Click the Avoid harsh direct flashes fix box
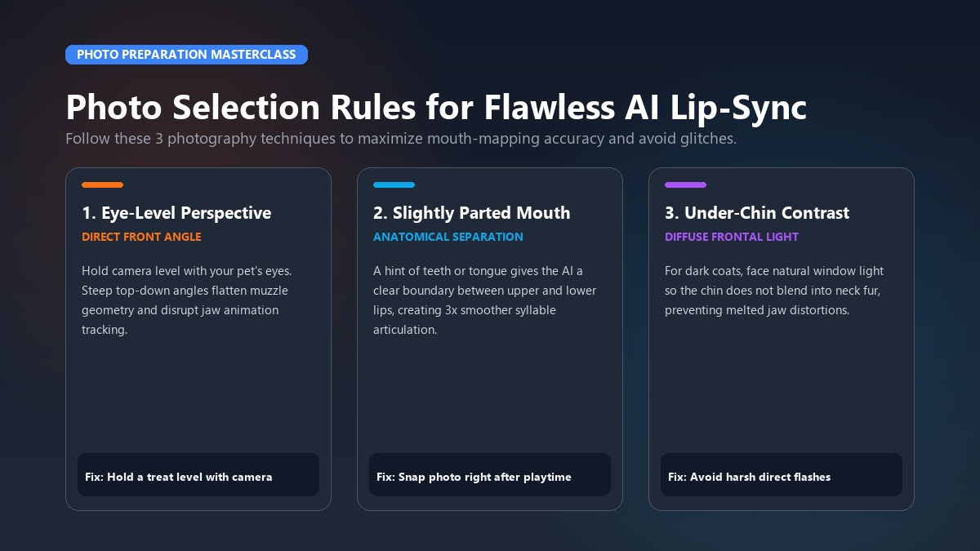Viewport: 980px width, 551px height. click(x=782, y=475)
